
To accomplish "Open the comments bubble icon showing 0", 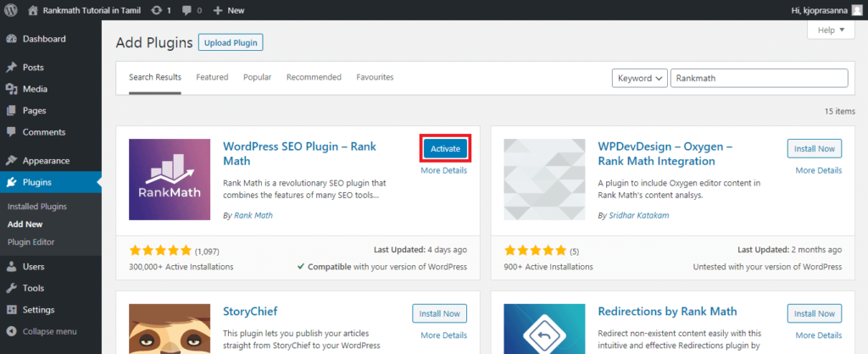I will pos(186,10).
